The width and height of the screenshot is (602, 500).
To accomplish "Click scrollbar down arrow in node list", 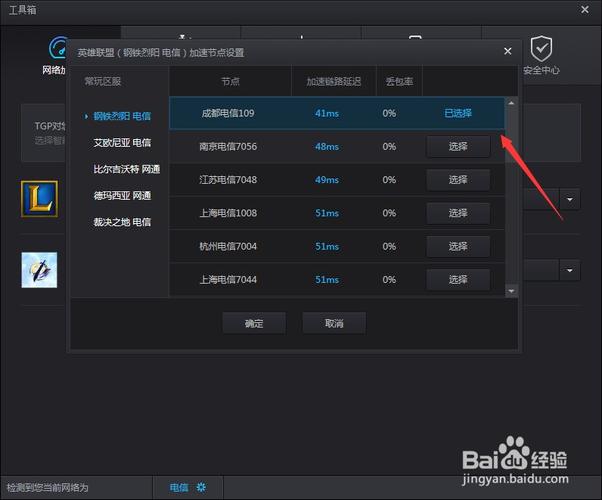I will coord(511,291).
